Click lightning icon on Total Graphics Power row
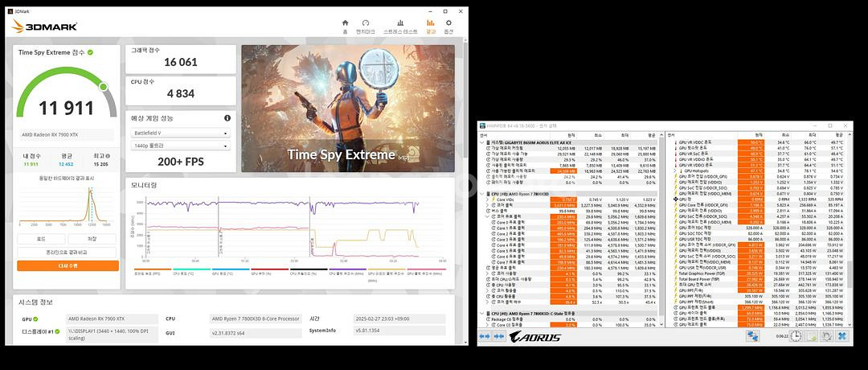The height and width of the screenshot is (370, 868). (676, 273)
